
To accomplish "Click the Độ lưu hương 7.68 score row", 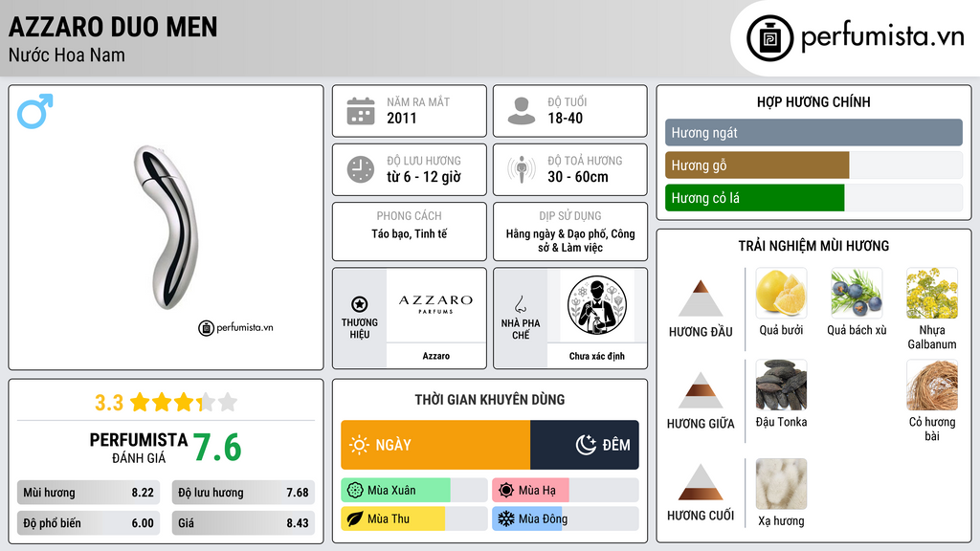I will [243, 493].
